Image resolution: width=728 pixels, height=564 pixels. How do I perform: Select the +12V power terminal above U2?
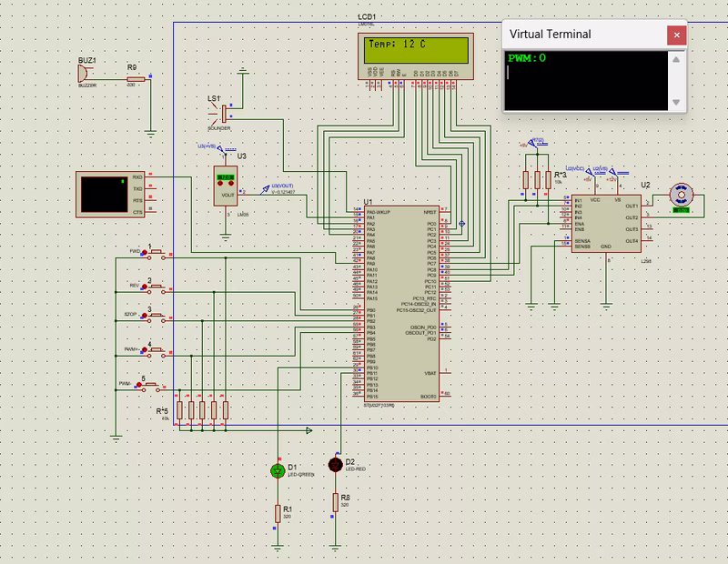click(612, 172)
